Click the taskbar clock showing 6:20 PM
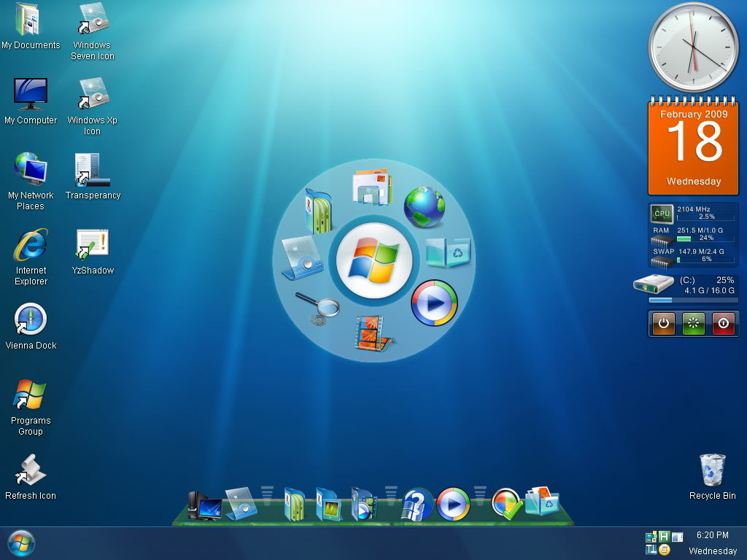Viewport: 747px width, 560px height. (713, 535)
